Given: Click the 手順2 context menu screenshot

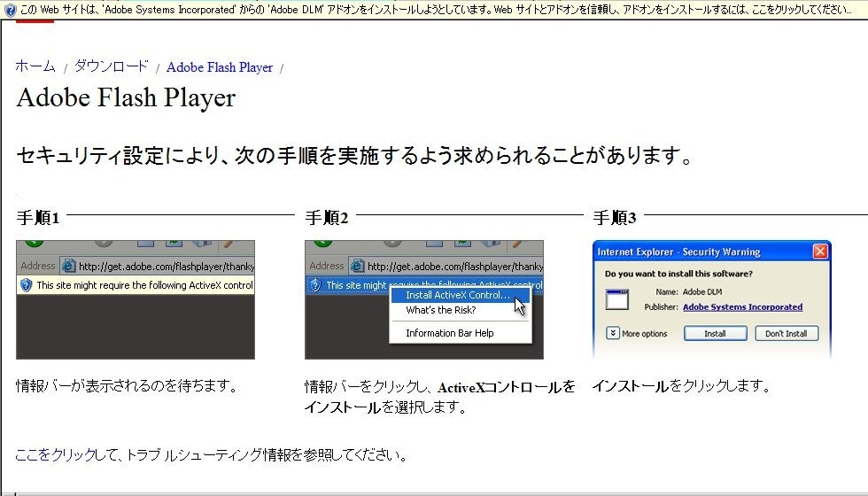Looking at the screenshot, I should 424,299.
